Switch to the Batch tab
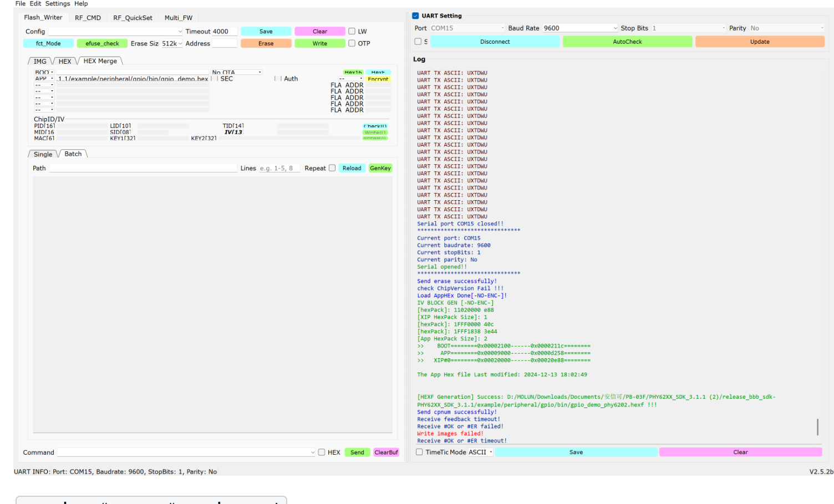 tap(73, 154)
